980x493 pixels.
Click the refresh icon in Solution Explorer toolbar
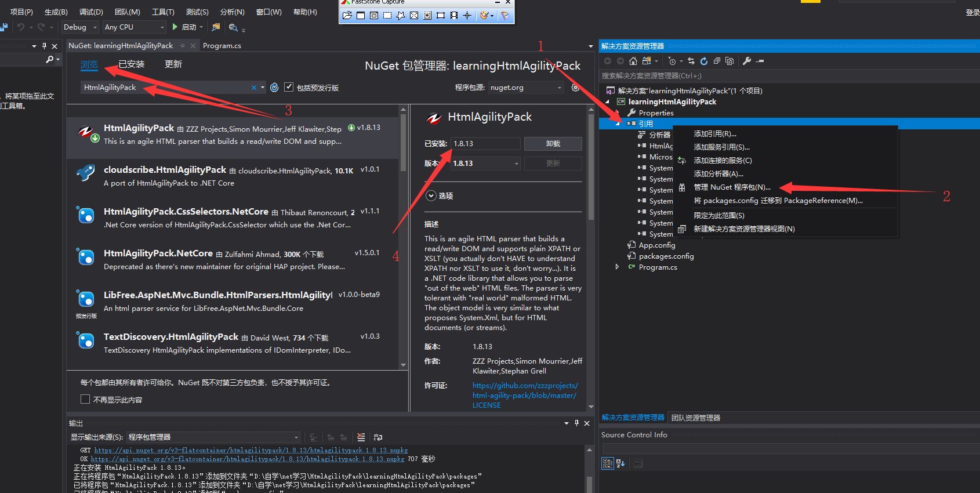[703, 61]
